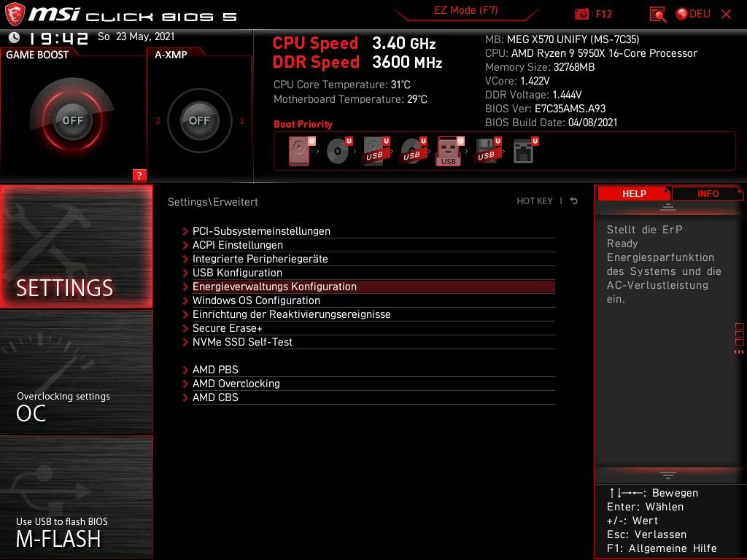The image size is (747, 560).
Task: Open the OC overclocking settings section
Action: point(76,373)
